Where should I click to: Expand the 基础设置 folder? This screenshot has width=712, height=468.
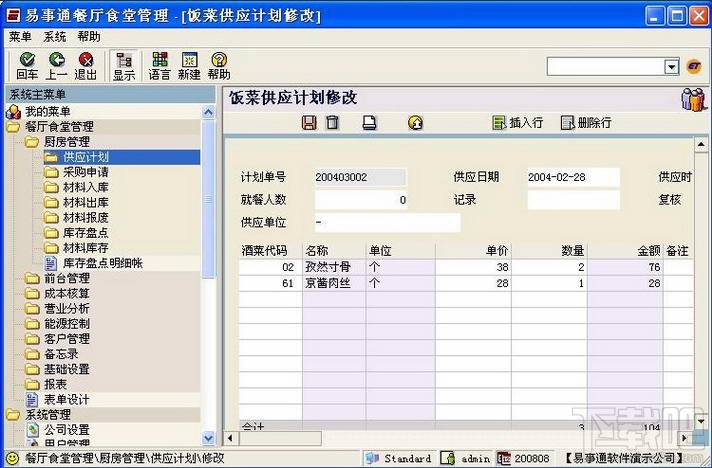point(67,369)
